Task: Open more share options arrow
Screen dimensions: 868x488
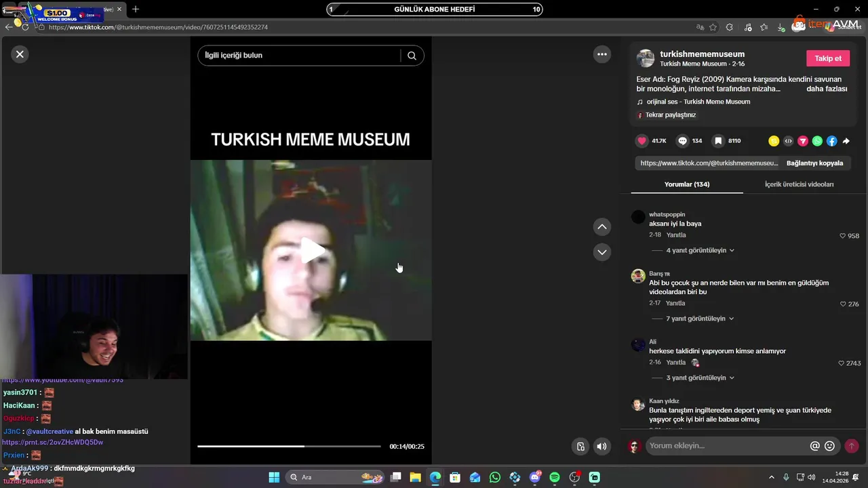Action: pos(846,141)
